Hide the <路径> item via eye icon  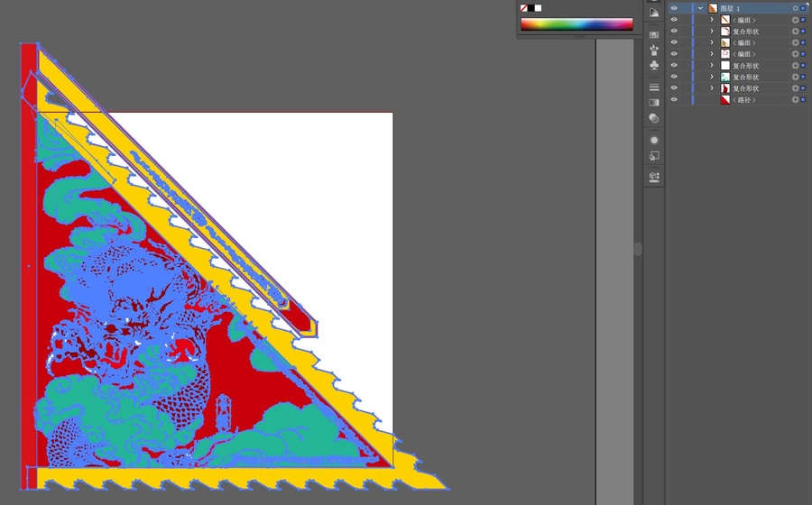click(x=674, y=99)
